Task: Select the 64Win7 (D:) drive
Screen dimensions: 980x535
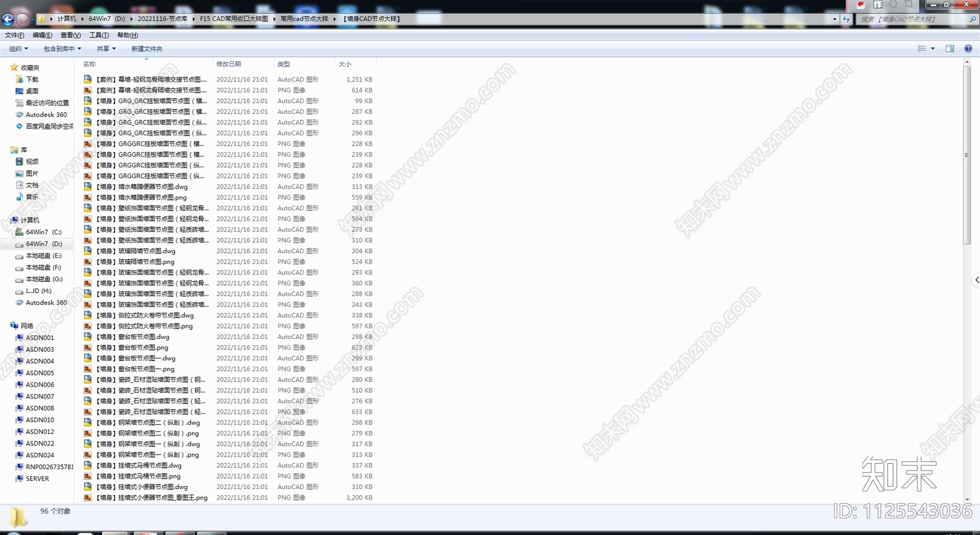Action: point(44,244)
